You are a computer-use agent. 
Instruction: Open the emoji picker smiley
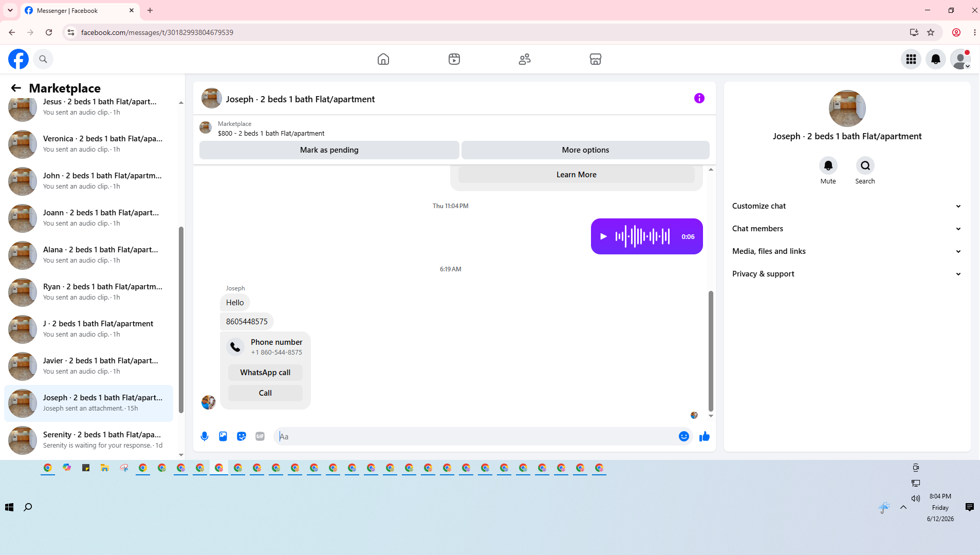[x=684, y=436]
